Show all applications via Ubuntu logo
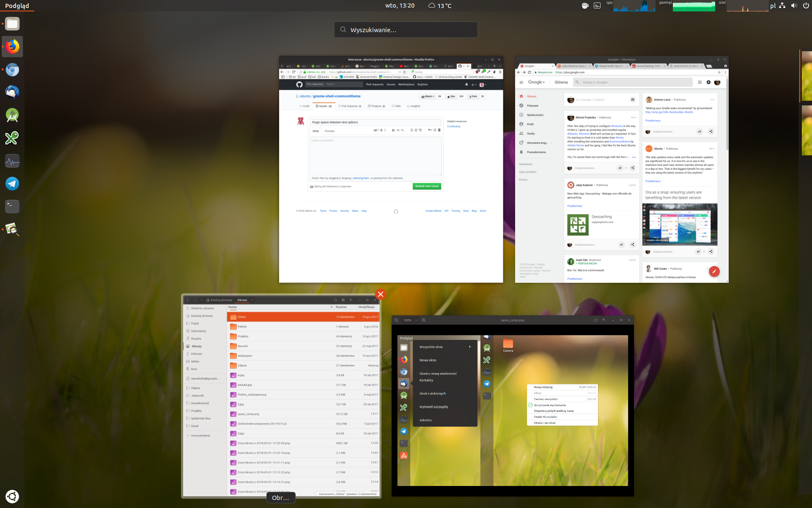 12,496
